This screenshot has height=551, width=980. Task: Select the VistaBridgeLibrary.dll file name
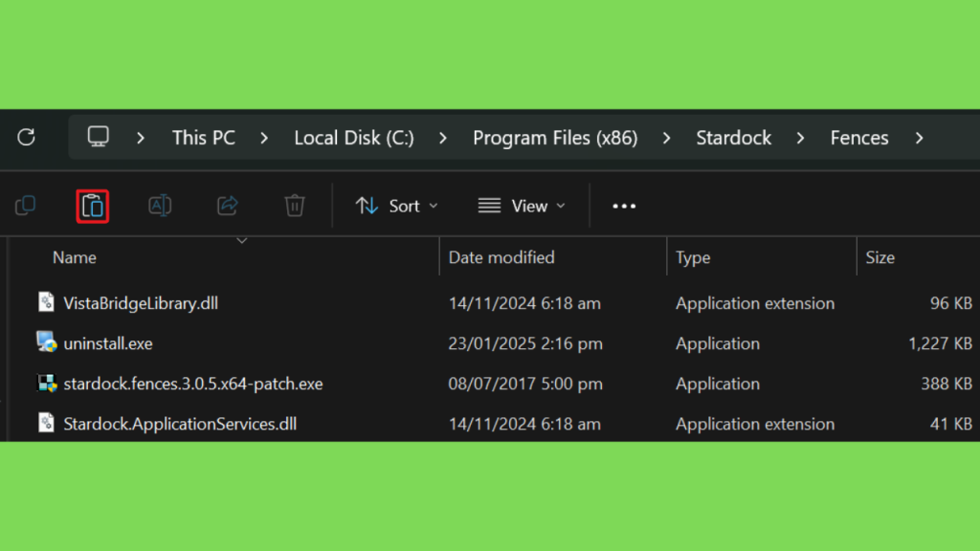[x=141, y=303]
